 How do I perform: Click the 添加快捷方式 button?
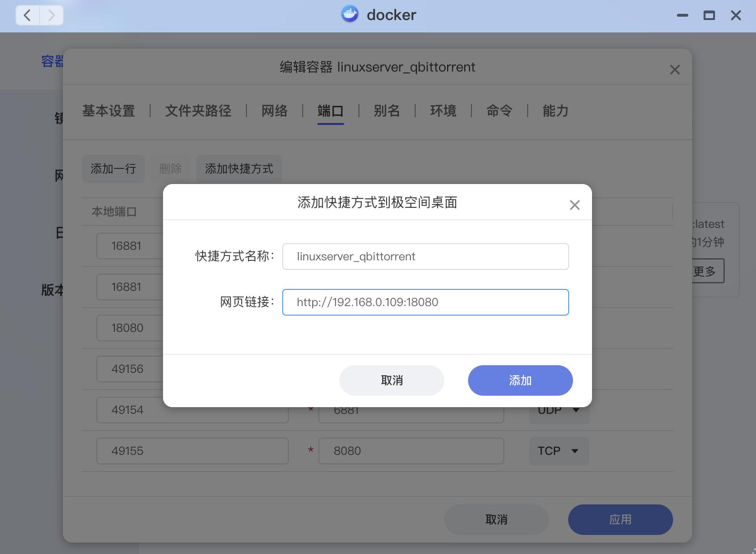(x=239, y=169)
